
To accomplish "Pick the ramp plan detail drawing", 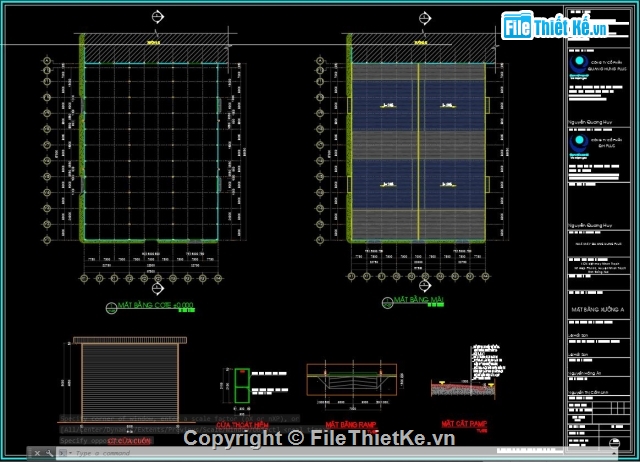I will [352, 380].
